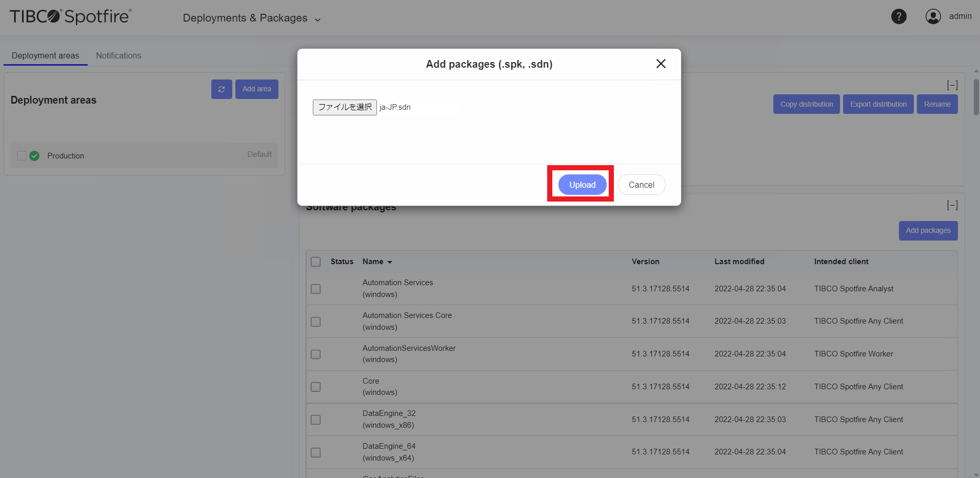Upload the selected ja-JP.sdn package
This screenshot has width=980, height=478.
pyautogui.click(x=582, y=185)
